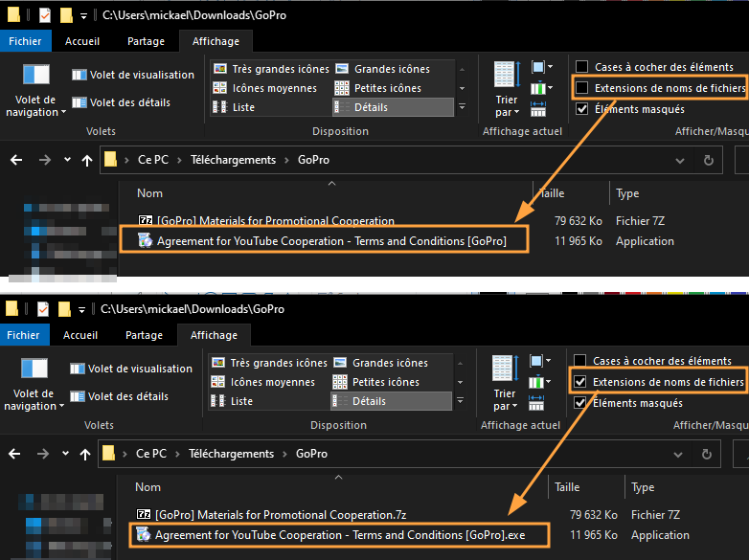Open recent locations dropdown in bottom window

(x=65, y=454)
